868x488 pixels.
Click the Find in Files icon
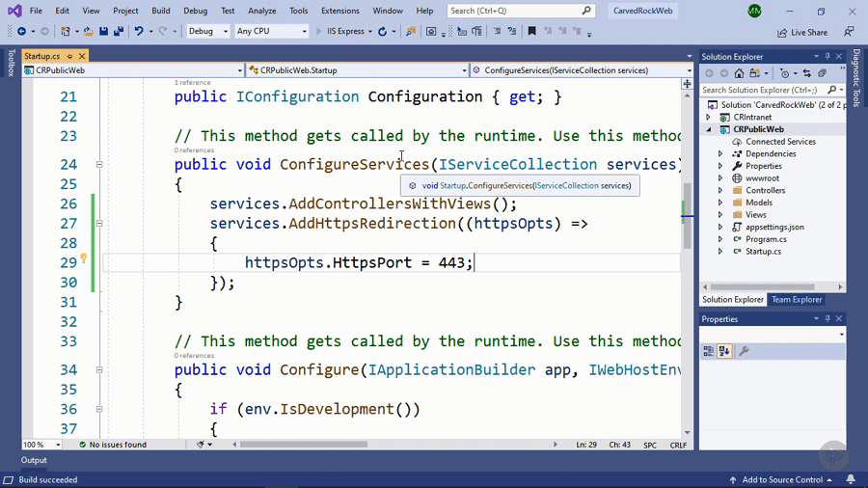tap(411, 32)
